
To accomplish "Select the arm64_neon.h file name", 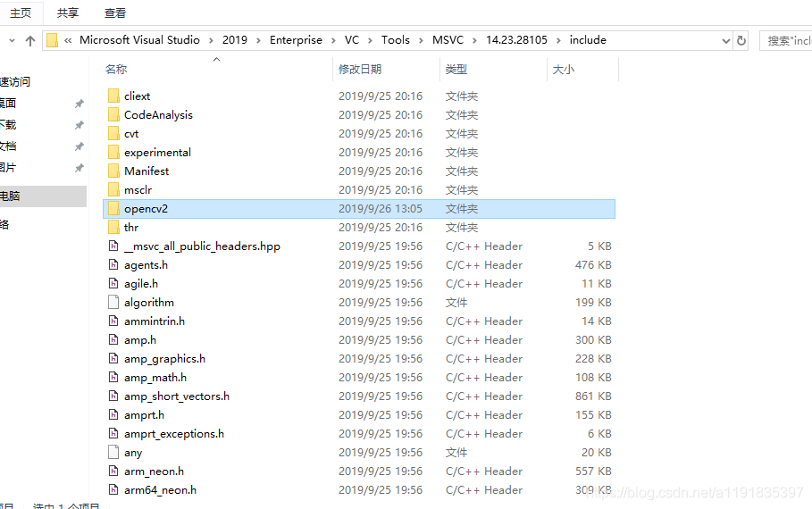I will [x=160, y=490].
